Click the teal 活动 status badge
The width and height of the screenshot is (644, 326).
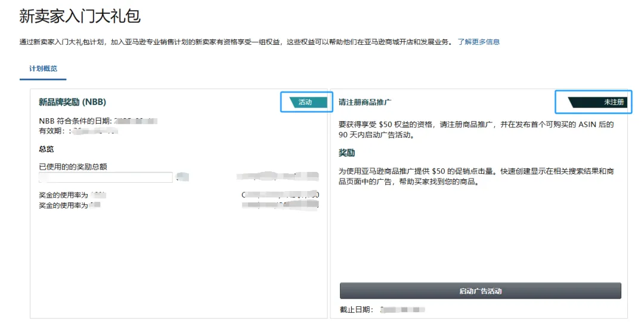pyautogui.click(x=306, y=102)
